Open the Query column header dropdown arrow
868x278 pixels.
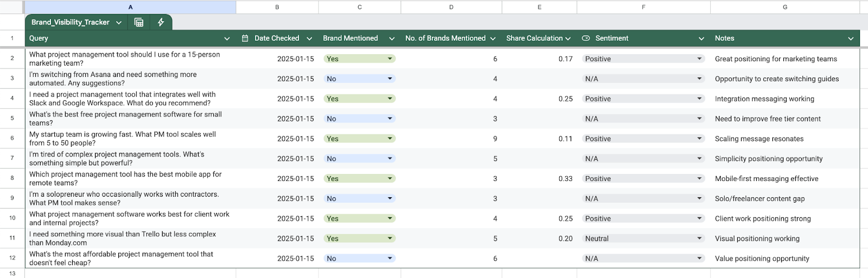click(x=227, y=38)
